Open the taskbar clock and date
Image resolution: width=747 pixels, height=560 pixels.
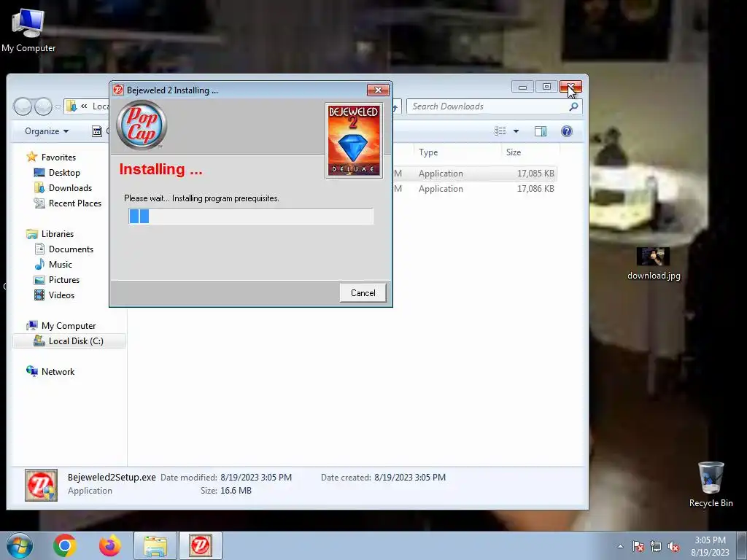(710, 546)
